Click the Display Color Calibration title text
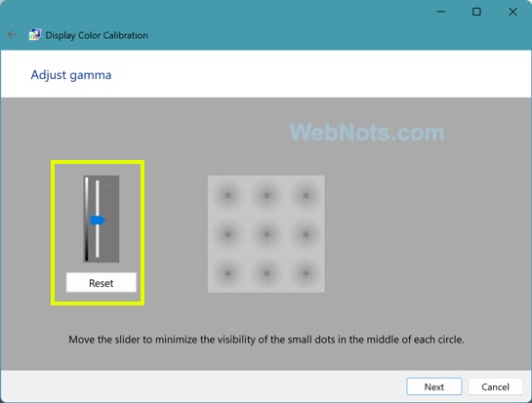Image resolution: width=532 pixels, height=403 pixels. click(x=97, y=35)
